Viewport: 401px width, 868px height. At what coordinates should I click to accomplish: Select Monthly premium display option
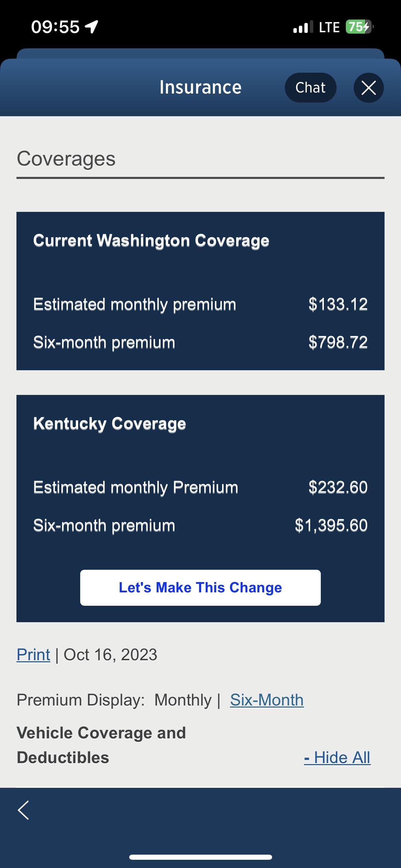tap(183, 700)
